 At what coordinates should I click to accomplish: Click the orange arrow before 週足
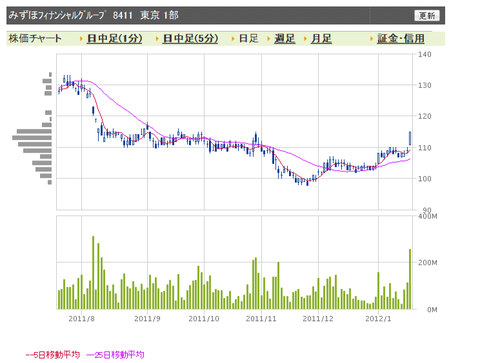pos(269,39)
